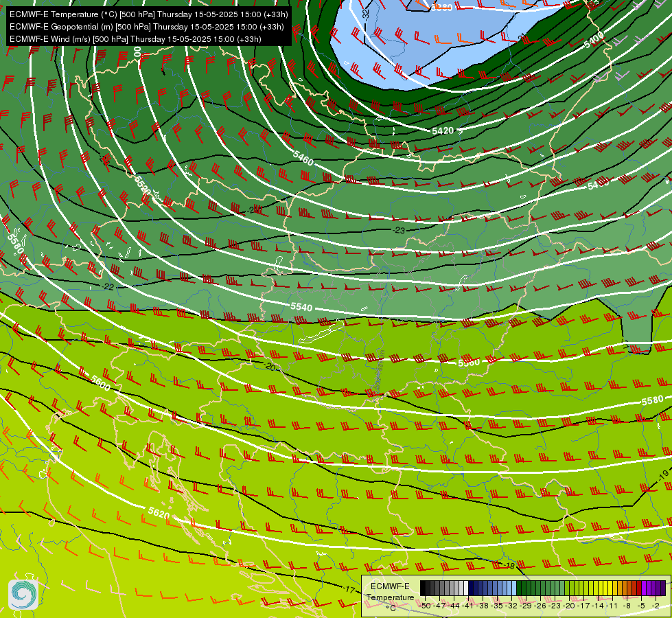
Task: Pick the white swatch in temperature legend
Action: pos(466,588)
